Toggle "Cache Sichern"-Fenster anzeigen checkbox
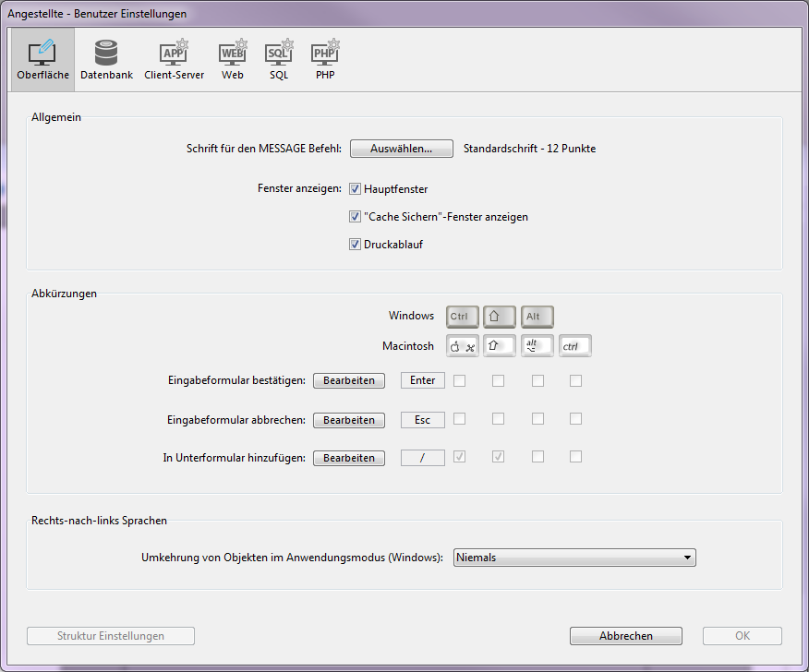 click(355, 217)
